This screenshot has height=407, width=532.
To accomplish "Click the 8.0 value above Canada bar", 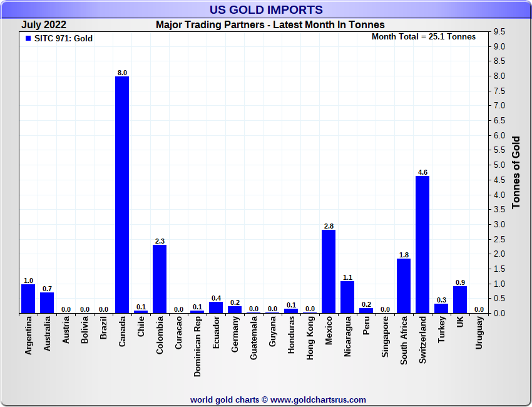I will pos(122,73).
